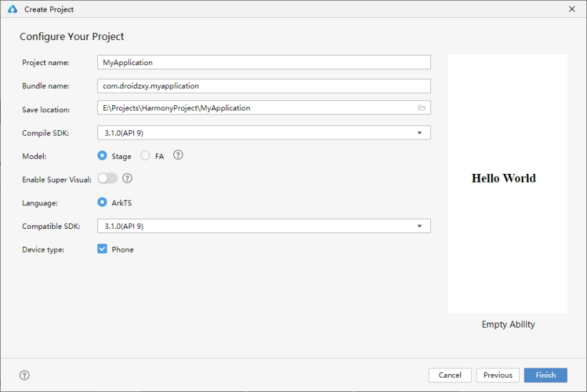Click the Finish button

coord(545,375)
